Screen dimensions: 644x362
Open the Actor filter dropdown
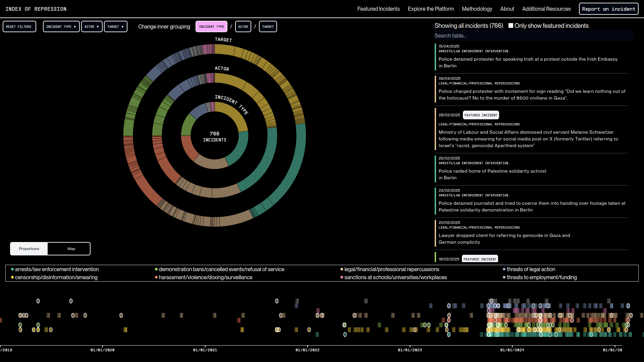[92, 27]
